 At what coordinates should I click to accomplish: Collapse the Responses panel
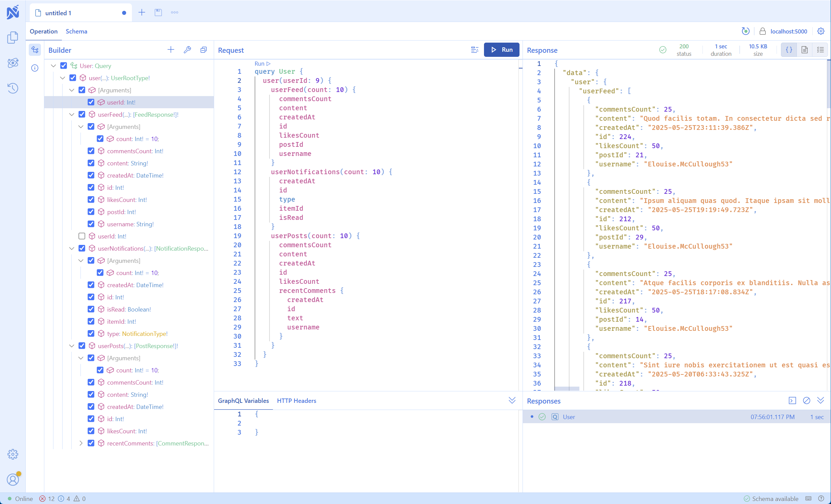coord(821,400)
